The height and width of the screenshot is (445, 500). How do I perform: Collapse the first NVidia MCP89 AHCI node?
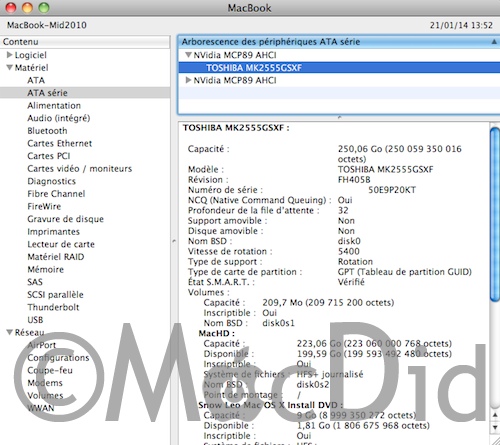[189, 55]
